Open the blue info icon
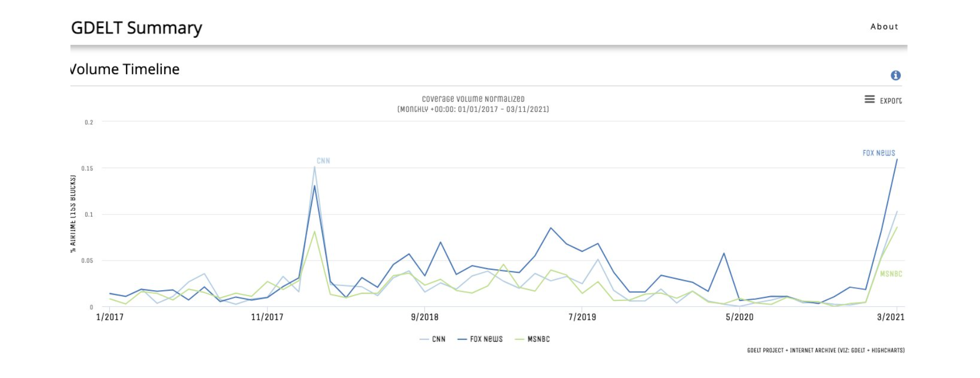This screenshot has height=378, width=980. (x=895, y=76)
